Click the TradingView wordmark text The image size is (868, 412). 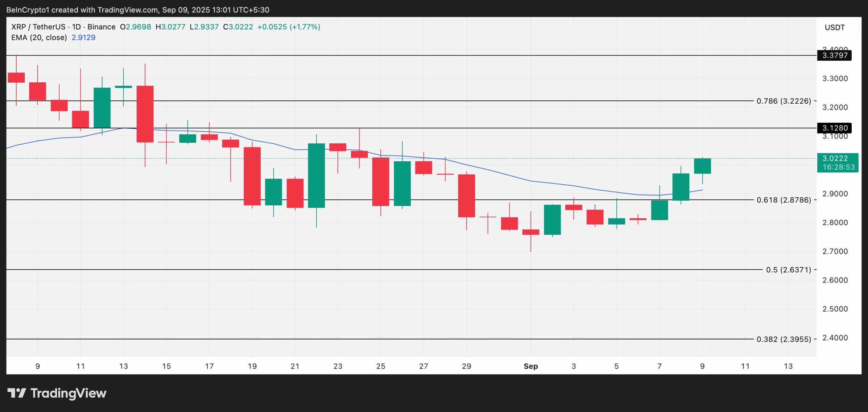point(68,393)
